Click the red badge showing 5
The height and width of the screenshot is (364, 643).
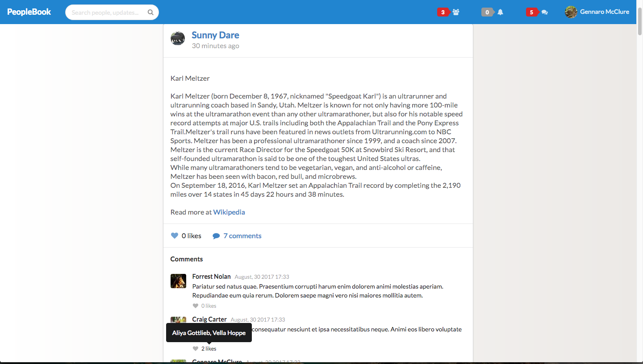(532, 12)
